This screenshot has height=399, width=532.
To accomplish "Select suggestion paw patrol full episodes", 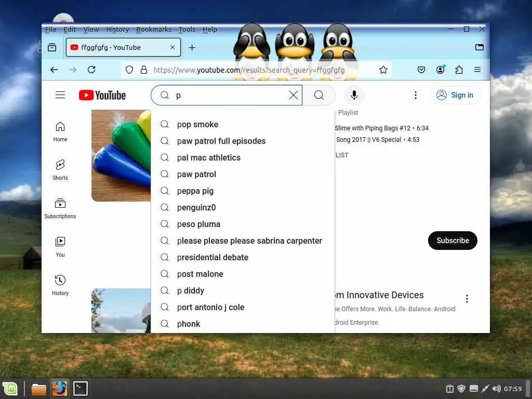I will coord(243,141).
